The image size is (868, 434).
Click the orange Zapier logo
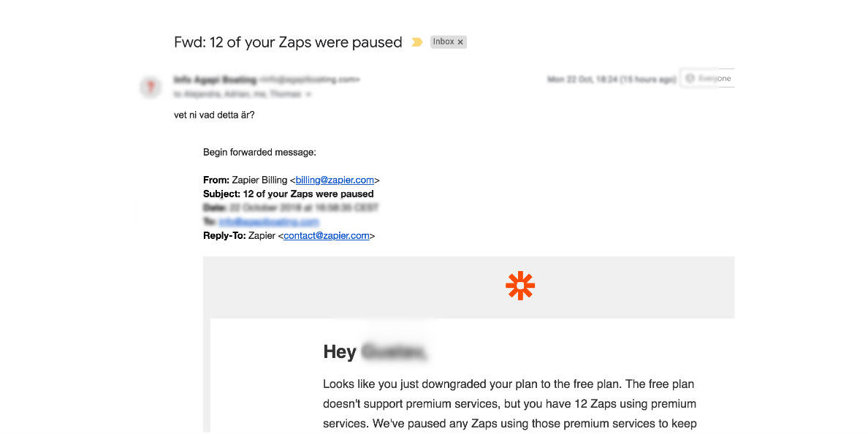520,286
